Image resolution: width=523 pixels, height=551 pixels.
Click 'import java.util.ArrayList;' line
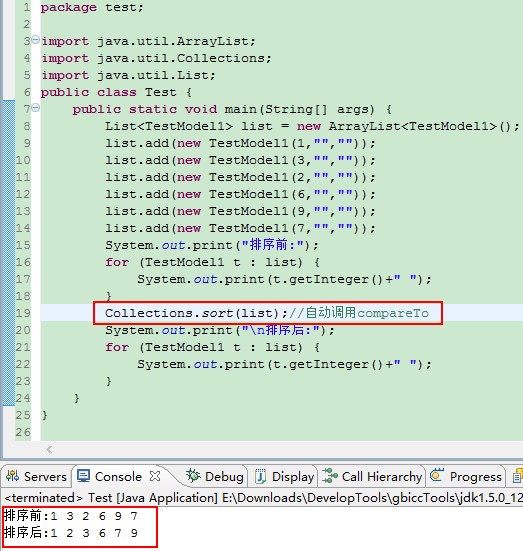point(148,41)
